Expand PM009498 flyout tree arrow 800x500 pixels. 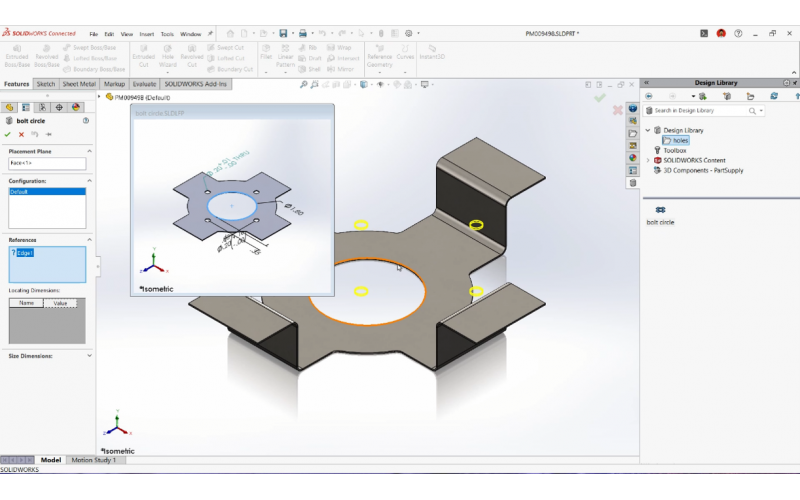(x=99, y=97)
